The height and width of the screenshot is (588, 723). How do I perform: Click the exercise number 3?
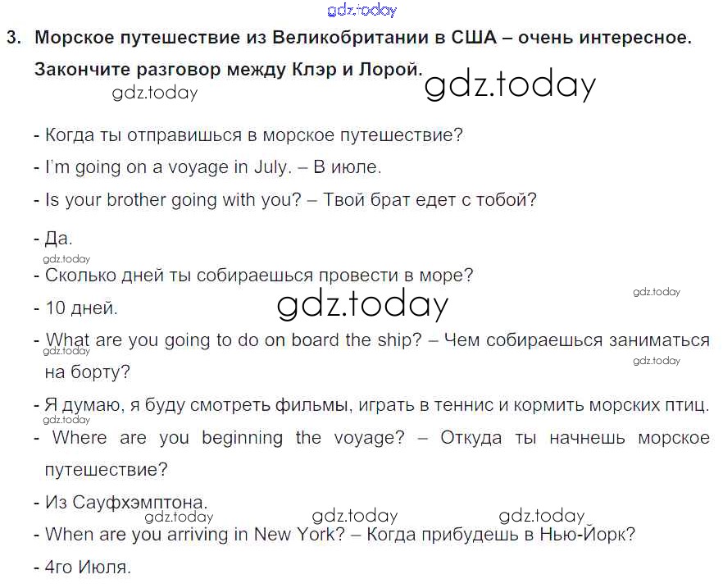pyautogui.click(x=11, y=38)
